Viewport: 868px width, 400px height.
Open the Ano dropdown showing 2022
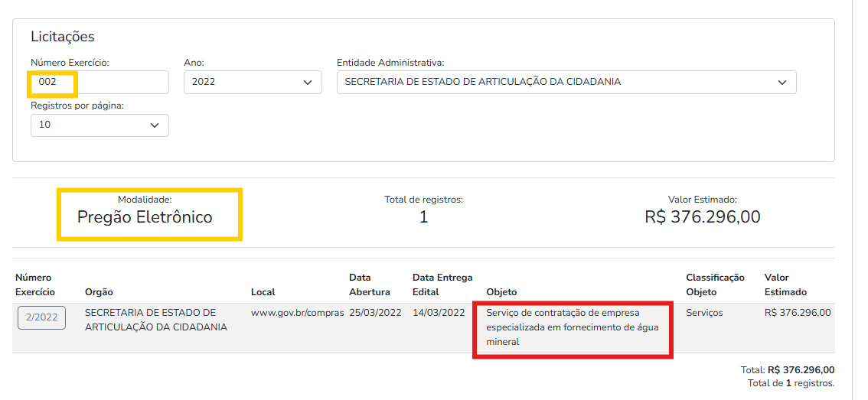point(253,82)
